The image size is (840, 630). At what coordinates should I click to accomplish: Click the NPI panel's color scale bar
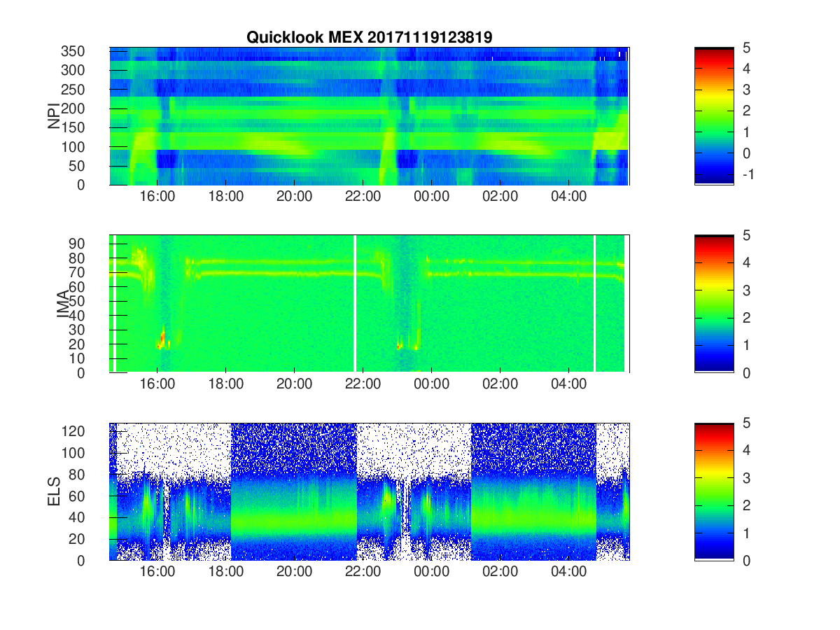click(x=714, y=116)
